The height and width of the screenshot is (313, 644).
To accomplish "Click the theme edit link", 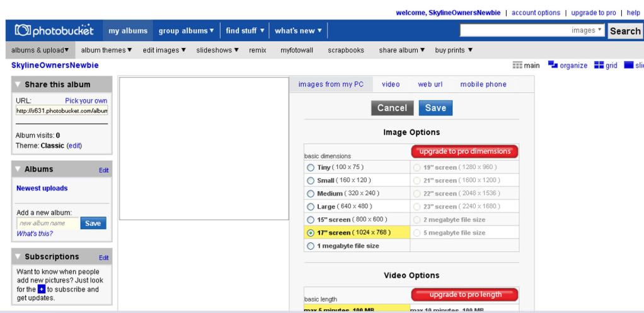I will [74, 146].
